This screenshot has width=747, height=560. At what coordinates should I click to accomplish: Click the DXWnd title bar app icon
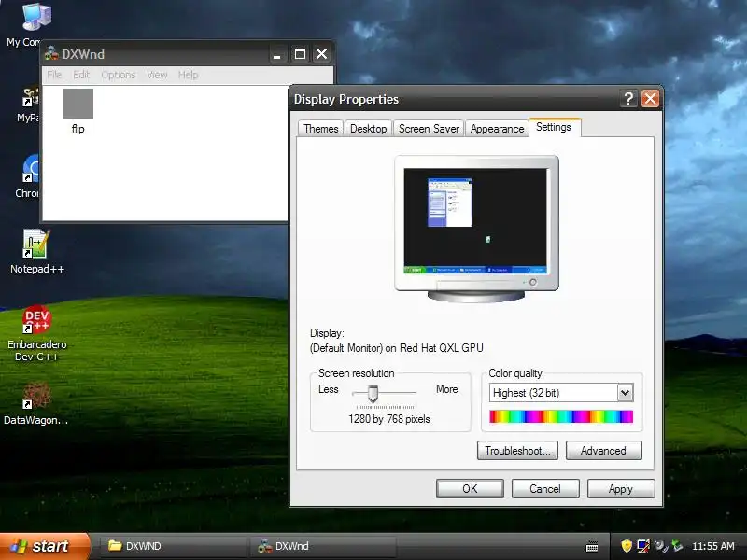click(51, 53)
